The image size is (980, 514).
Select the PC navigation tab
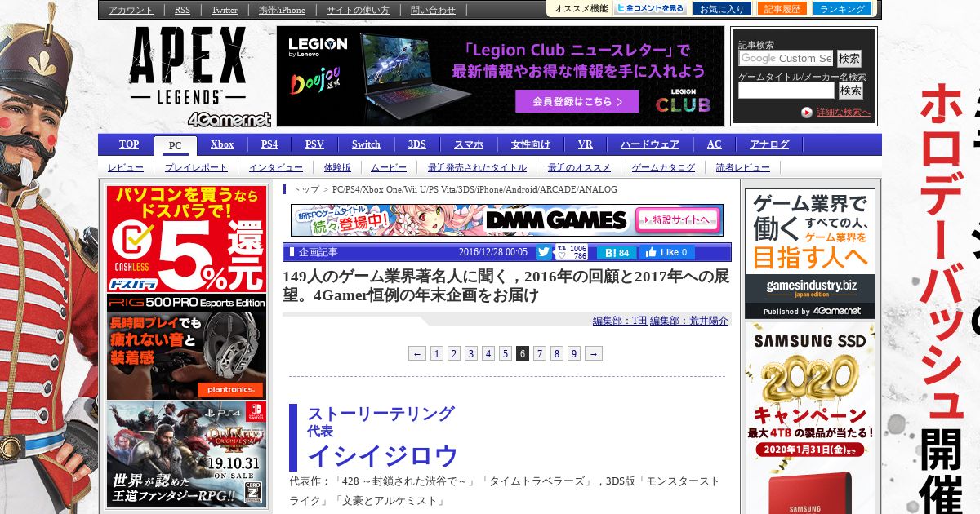(x=176, y=146)
